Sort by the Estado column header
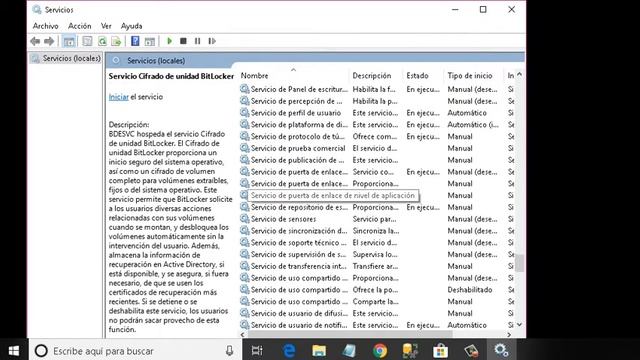This screenshot has width=640, height=360. pyautogui.click(x=423, y=76)
